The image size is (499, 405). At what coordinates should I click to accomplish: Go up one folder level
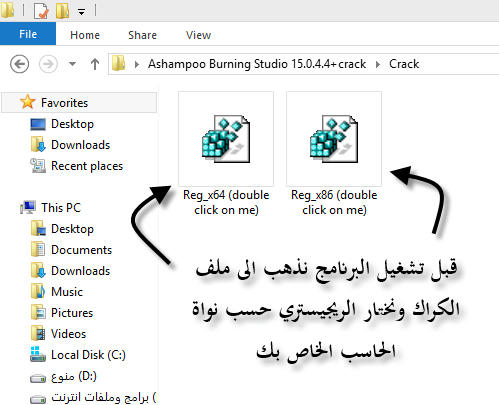[95, 64]
